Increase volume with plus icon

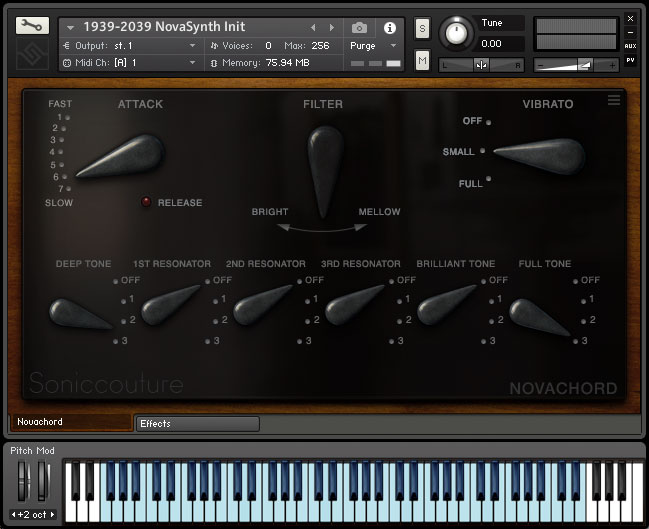pos(612,65)
